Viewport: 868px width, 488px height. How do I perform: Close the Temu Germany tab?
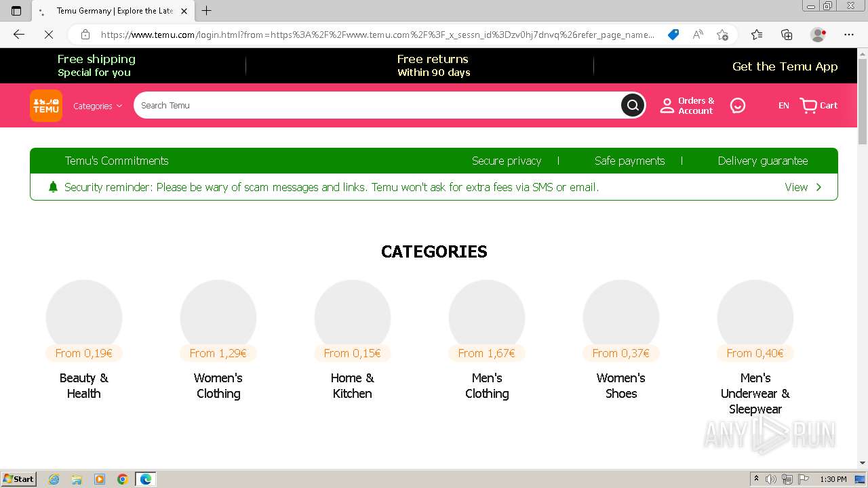click(x=184, y=11)
